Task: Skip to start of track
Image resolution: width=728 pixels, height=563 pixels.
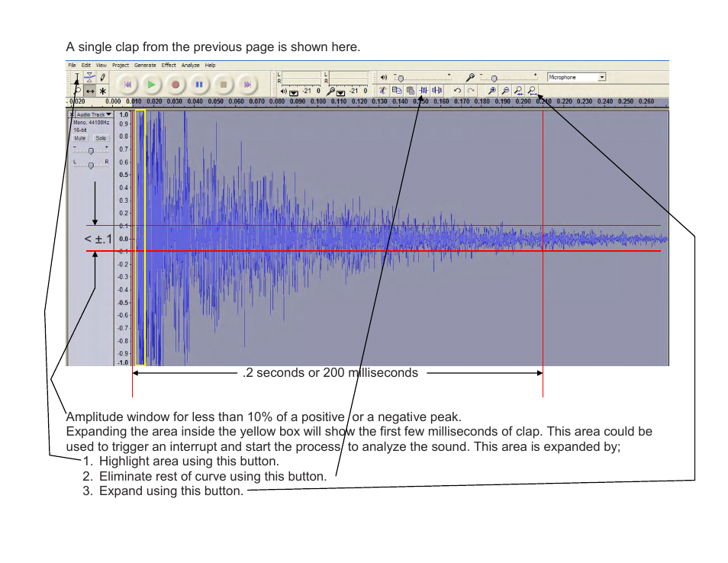Action: click(127, 85)
